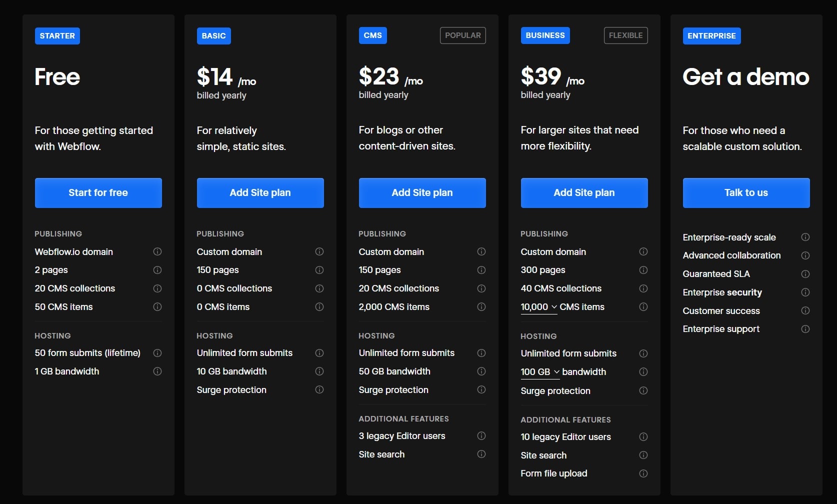
Task: Open info icon for Business plan Custom domain
Action: click(x=643, y=251)
